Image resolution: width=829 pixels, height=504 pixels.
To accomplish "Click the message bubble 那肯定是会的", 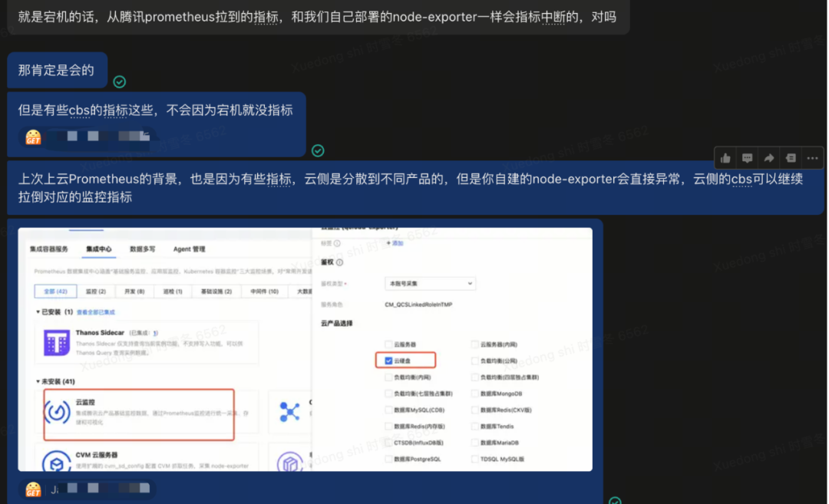I will (57, 70).
